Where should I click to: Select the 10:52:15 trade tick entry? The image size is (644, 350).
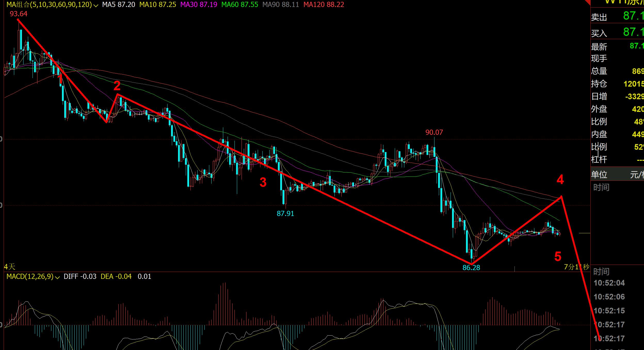609,311
